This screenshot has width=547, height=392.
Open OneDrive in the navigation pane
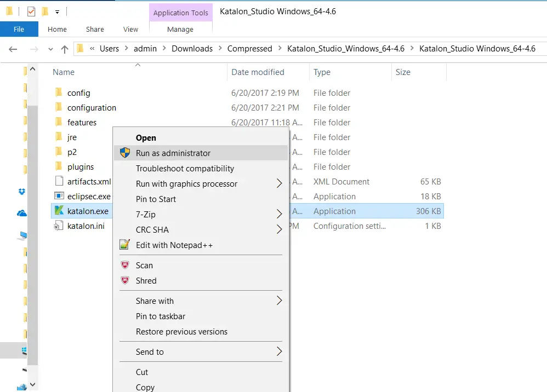[21, 213]
